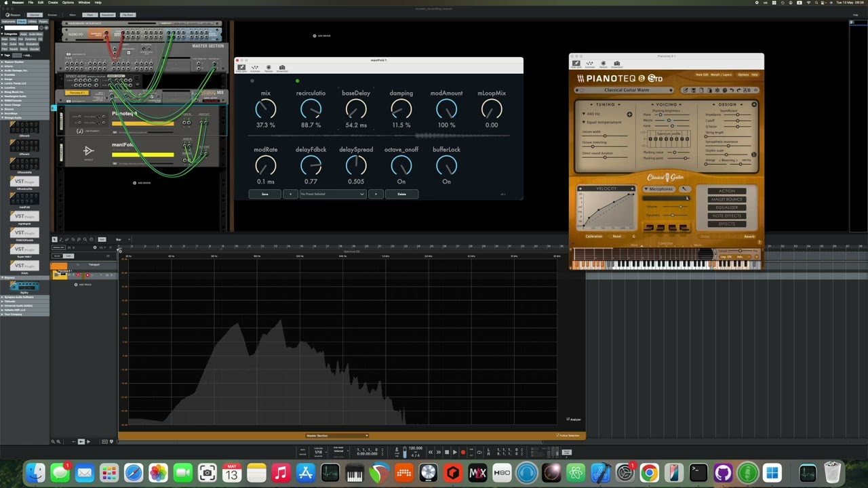Viewport: 868px width, 488px height.
Task: Click Pianoteq A/B compare icon
Action: click(x=747, y=90)
